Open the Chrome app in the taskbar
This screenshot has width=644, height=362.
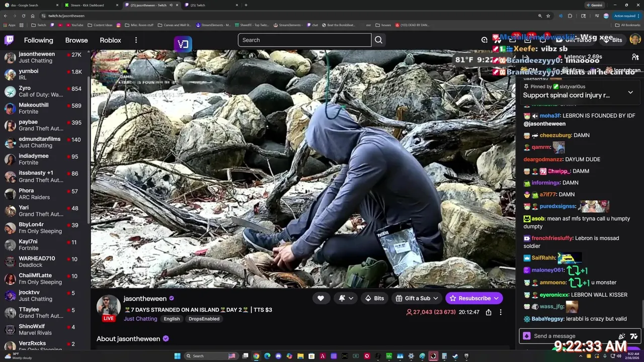(x=256, y=356)
